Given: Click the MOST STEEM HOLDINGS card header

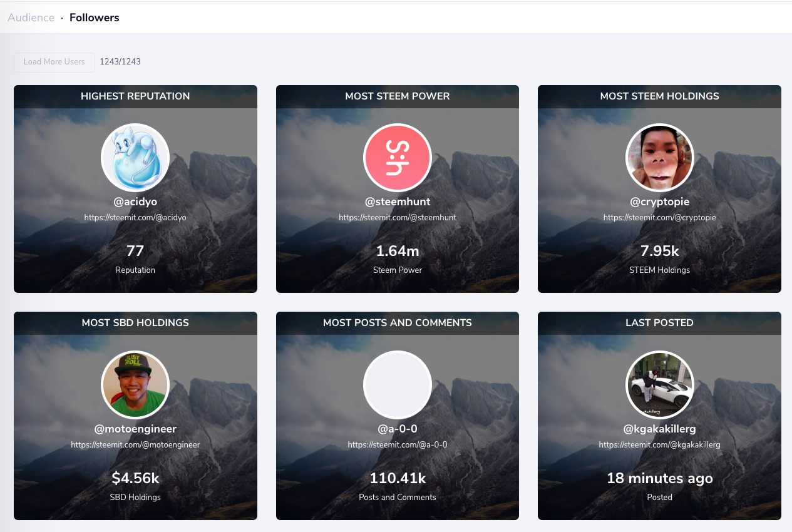Looking at the screenshot, I should pos(660,96).
